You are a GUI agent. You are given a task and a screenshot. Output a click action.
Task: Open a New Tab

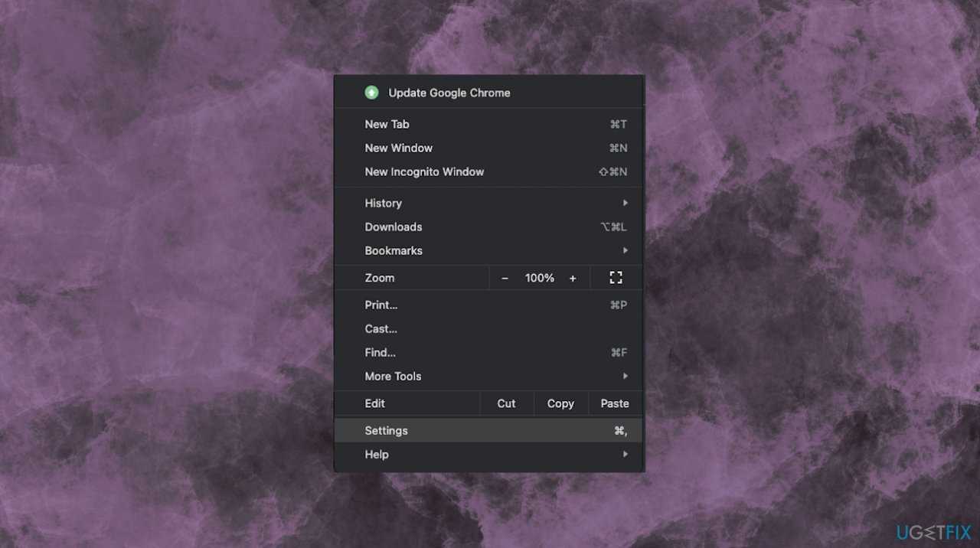488,124
